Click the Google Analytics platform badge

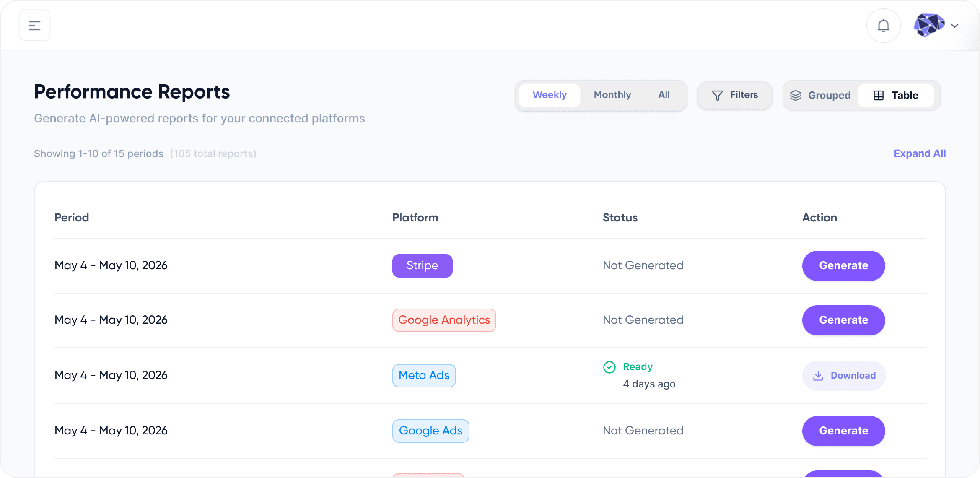point(444,320)
